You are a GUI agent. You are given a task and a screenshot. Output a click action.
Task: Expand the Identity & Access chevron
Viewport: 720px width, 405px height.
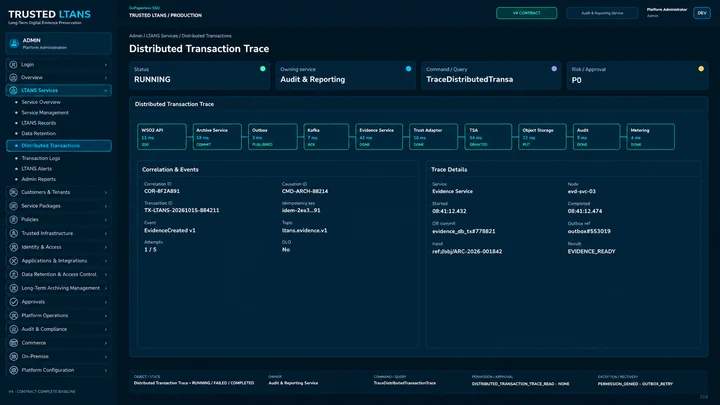pyautogui.click(x=106, y=247)
